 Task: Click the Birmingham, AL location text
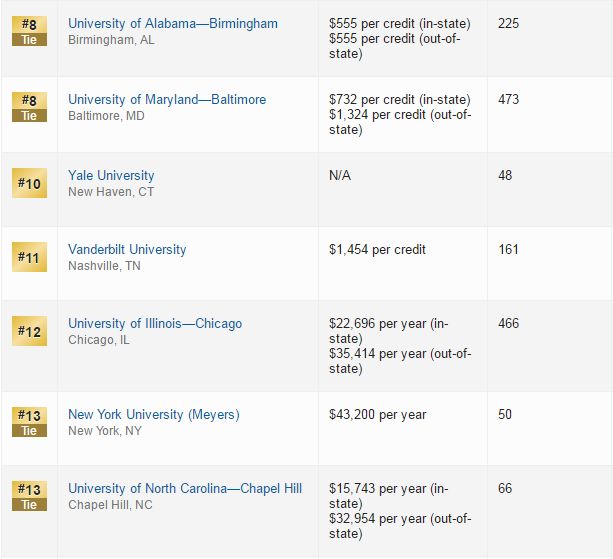[111, 40]
